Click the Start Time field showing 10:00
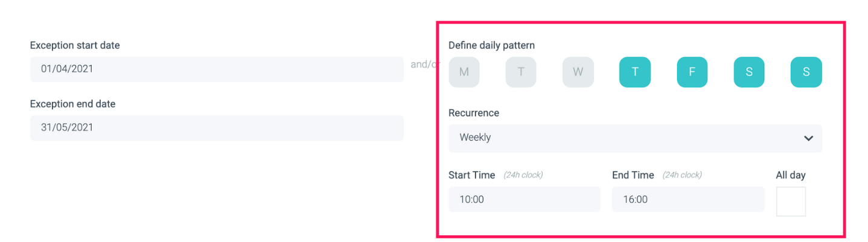 tap(524, 199)
